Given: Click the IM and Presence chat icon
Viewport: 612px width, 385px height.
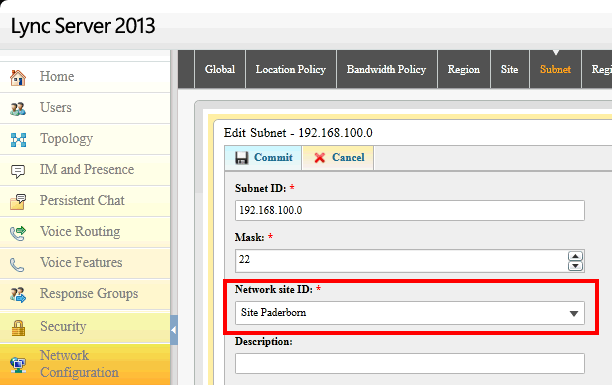Looking at the screenshot, I should click(18, 171).
